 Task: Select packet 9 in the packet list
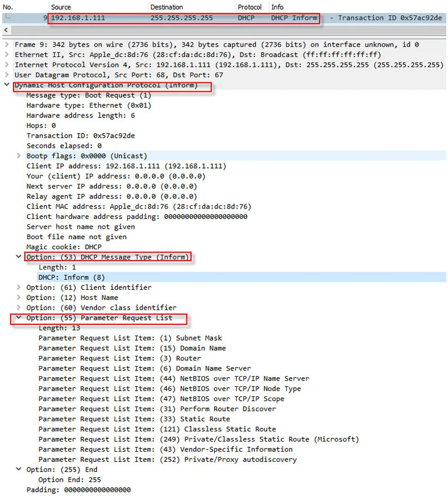pos(169,18)
